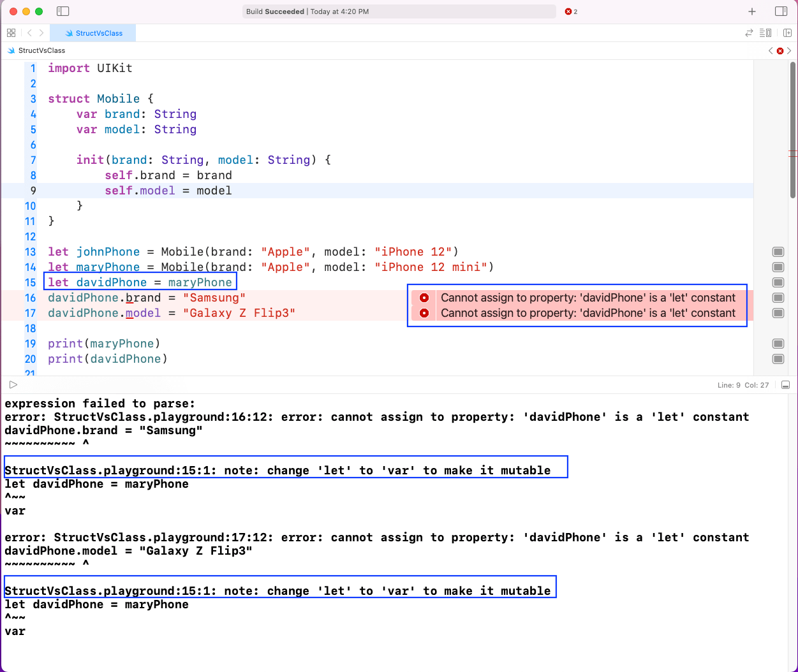Open the related items grid menu
Viewport: 798px width, 672px height.
tap(11, 33)
